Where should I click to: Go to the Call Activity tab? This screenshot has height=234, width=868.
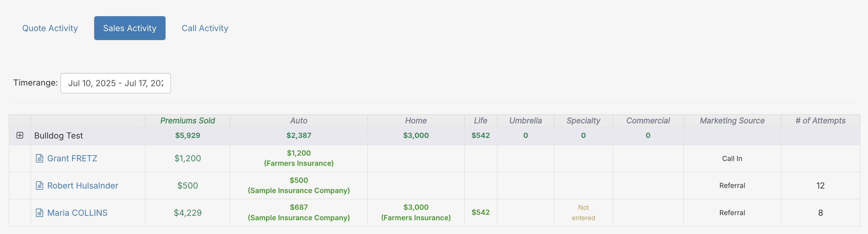point(205,28)
